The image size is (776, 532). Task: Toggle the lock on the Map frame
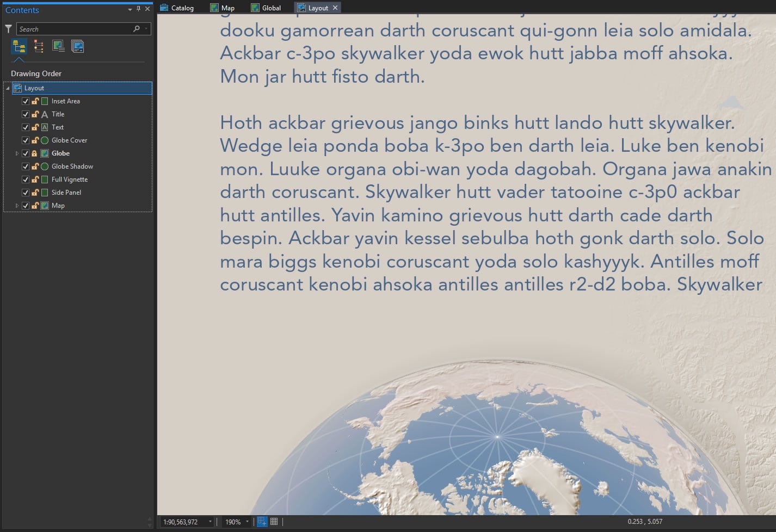click(35, 206)
